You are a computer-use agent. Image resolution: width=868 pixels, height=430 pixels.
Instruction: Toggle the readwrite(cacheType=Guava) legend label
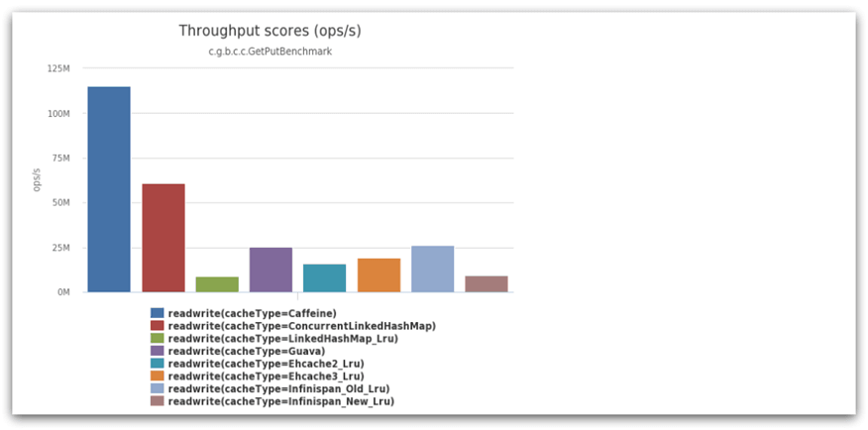coord(247,351)
